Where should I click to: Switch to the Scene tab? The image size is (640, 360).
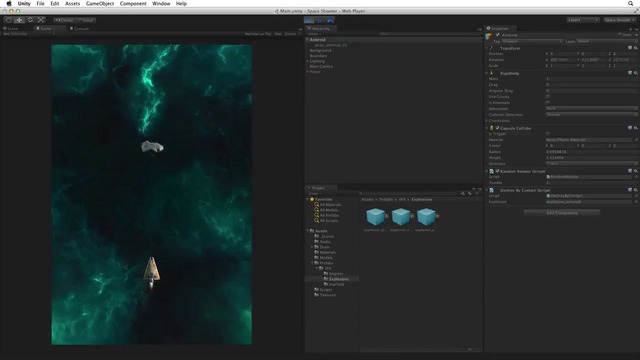pyautogui.click(x=11, y=29)
